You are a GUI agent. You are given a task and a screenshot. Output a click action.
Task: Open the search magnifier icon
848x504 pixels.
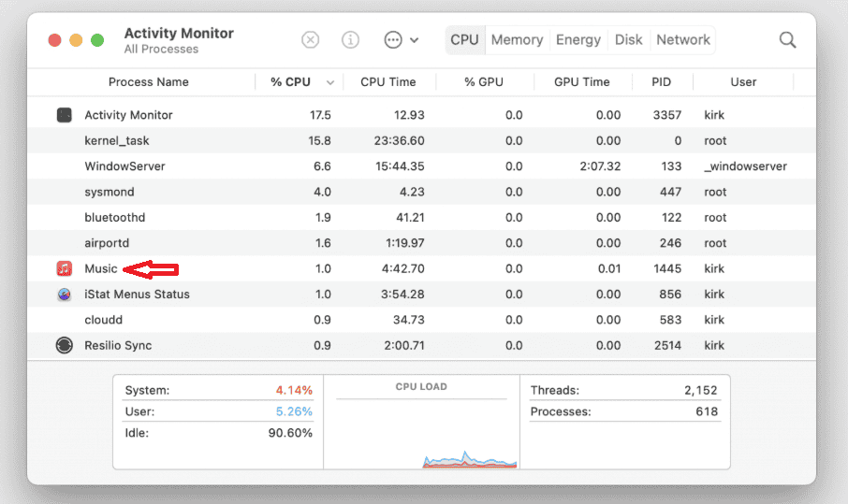(x=787, y=40)
